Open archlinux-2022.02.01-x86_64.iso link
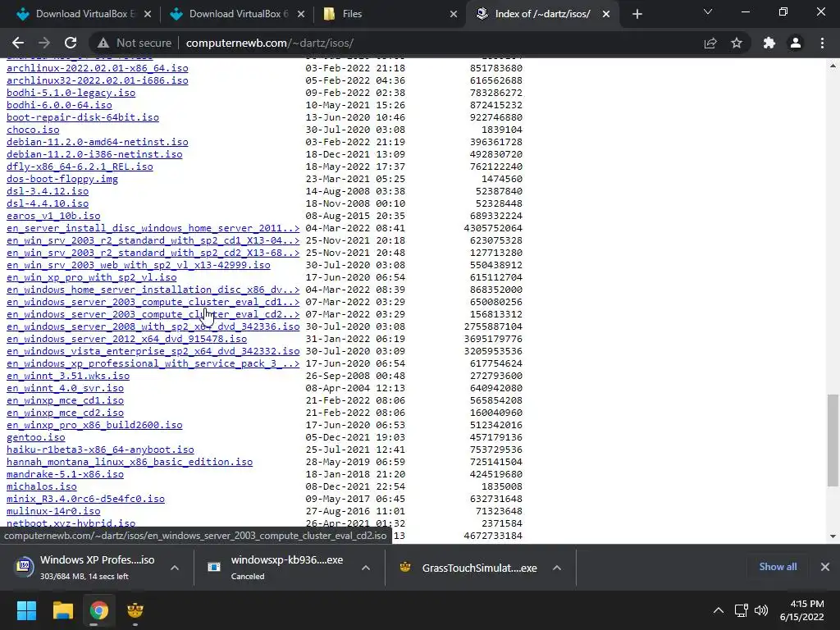Screen dimensions: 840x630 point(98,68)
